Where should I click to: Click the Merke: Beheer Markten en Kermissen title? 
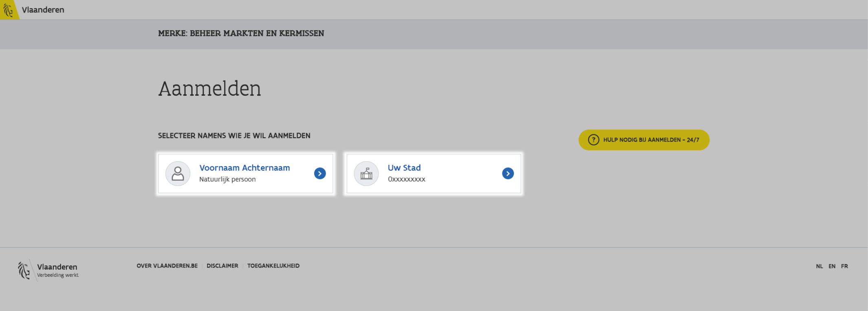coord(241,33)
